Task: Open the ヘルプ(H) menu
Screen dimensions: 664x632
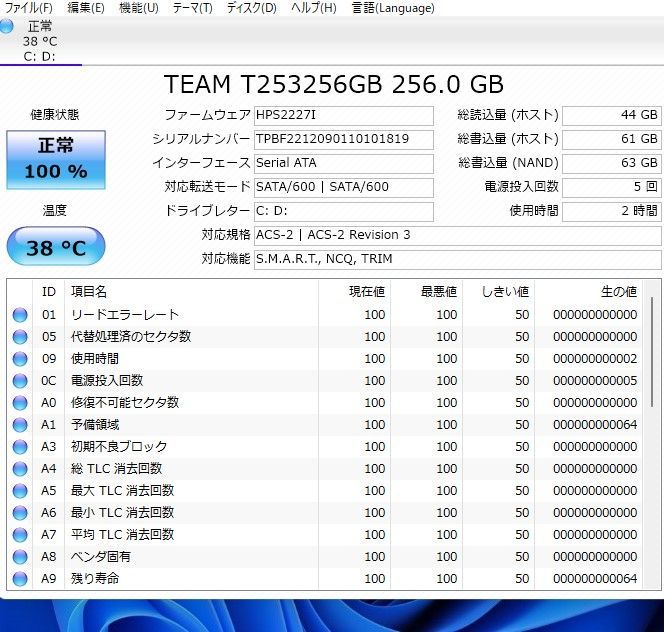Action: pyautogui.click(x=313, y=8)
